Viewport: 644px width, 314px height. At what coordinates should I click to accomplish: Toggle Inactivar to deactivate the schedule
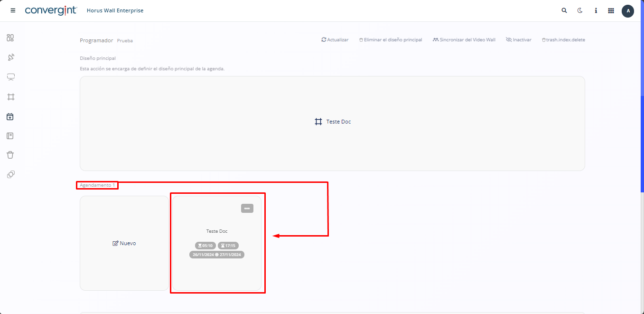coord(519,40)
